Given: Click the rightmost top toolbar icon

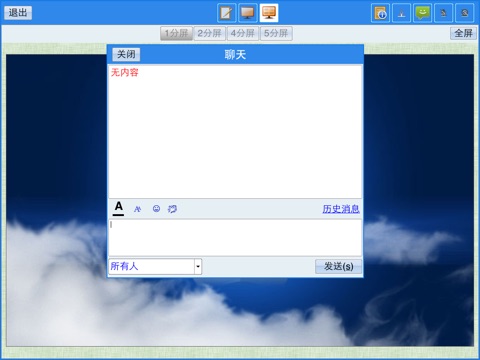Looking at the screenshot, I should [465, 13].
